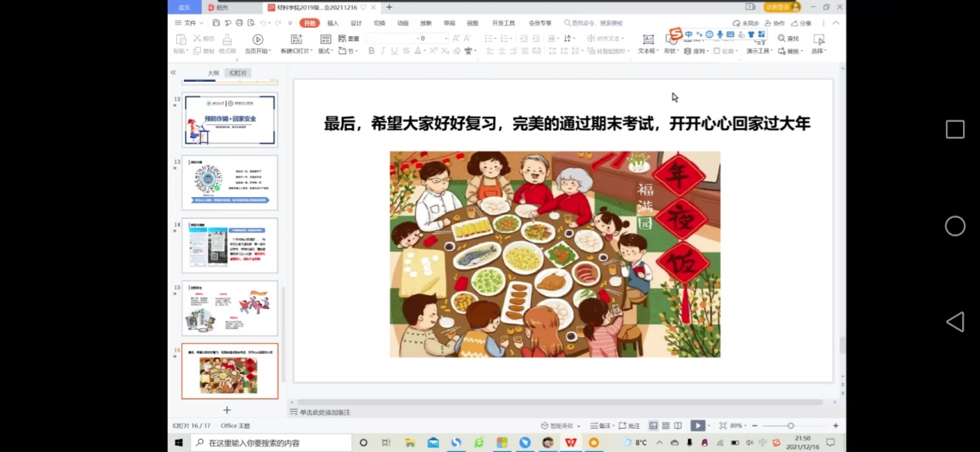Click the New Slide icon

pyautogui.click(x=297, y=39)
